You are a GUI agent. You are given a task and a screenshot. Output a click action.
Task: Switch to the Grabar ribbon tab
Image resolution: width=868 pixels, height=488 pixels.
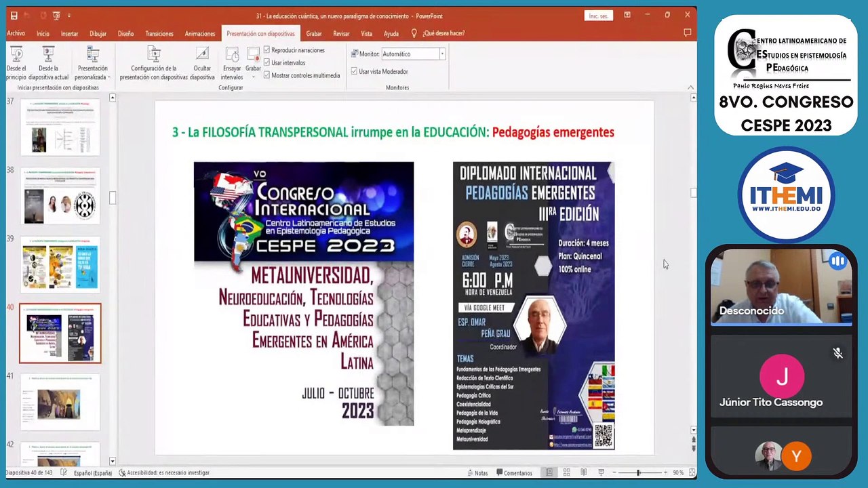click(x=314, y=33)
